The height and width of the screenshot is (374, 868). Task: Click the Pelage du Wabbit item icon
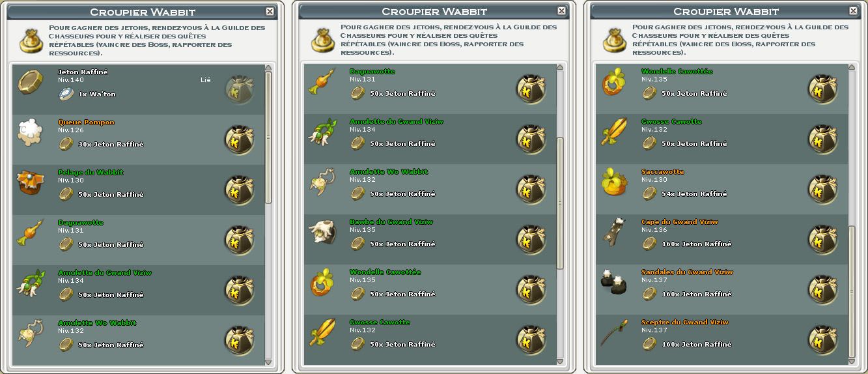point(30,182)
